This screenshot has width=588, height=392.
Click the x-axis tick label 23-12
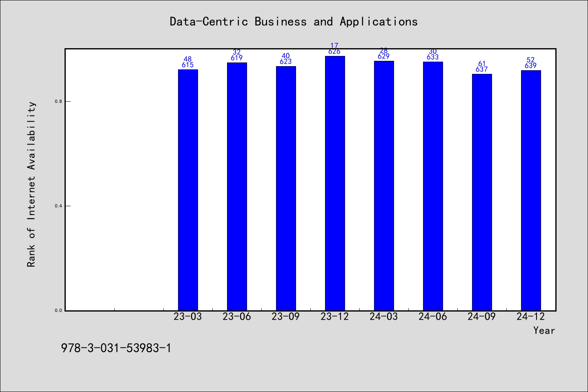pyautogui.click(x=335, y=316)
